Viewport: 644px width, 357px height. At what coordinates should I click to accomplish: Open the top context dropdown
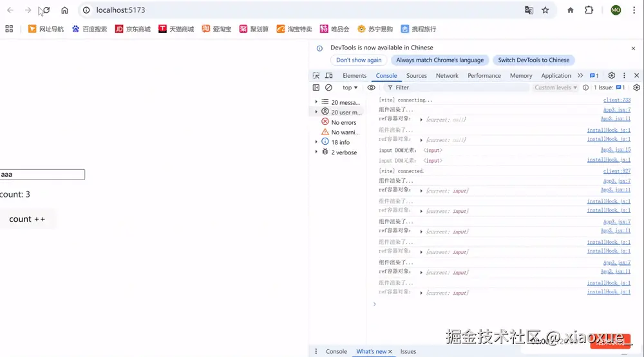(350, 87)
